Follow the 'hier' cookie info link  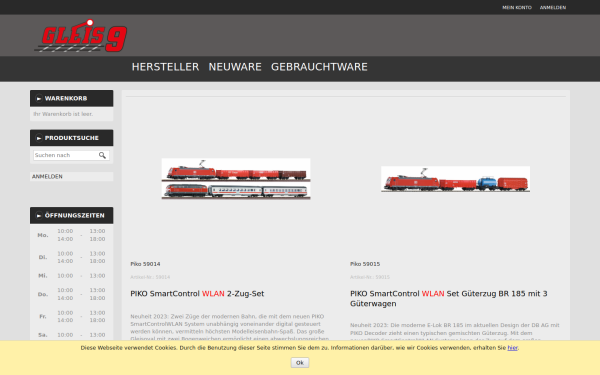click(512, 347)
